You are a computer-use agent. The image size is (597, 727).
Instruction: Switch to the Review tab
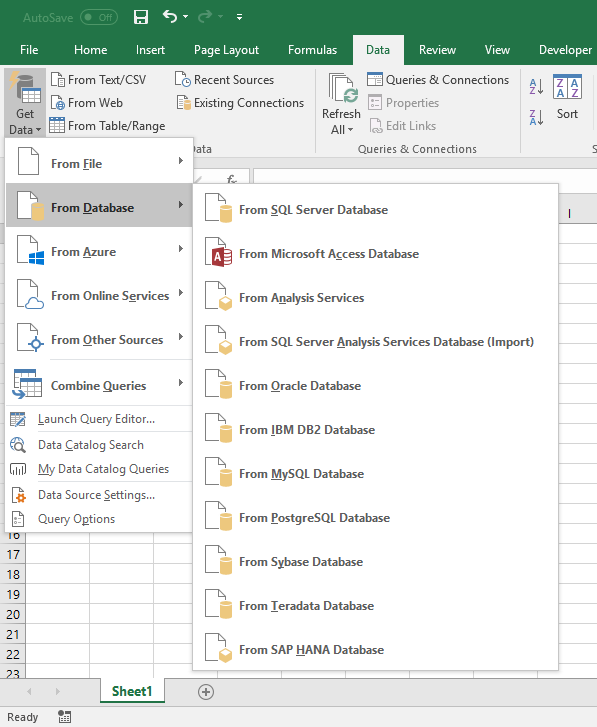coord(437,50)
